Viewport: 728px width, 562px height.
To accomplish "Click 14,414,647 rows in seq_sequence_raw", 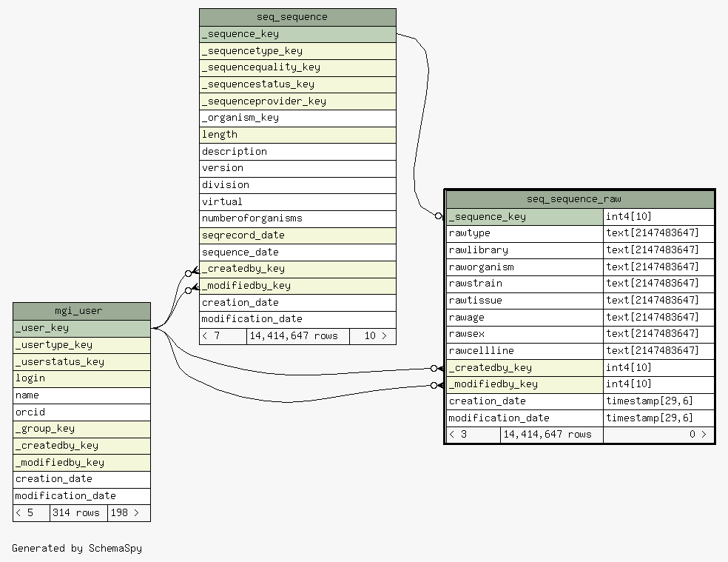I will [552, 435].
